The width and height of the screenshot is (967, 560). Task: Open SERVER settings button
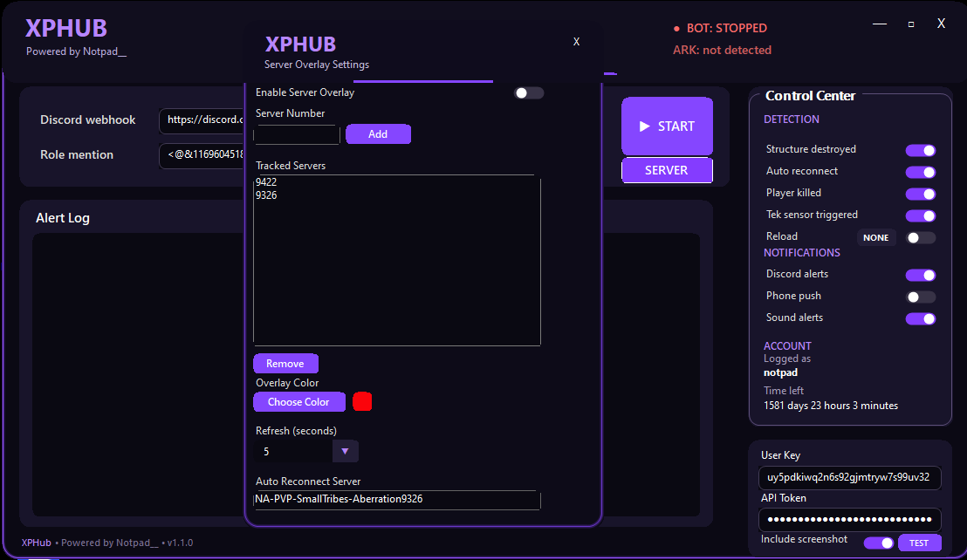click(x=668, y=171)
